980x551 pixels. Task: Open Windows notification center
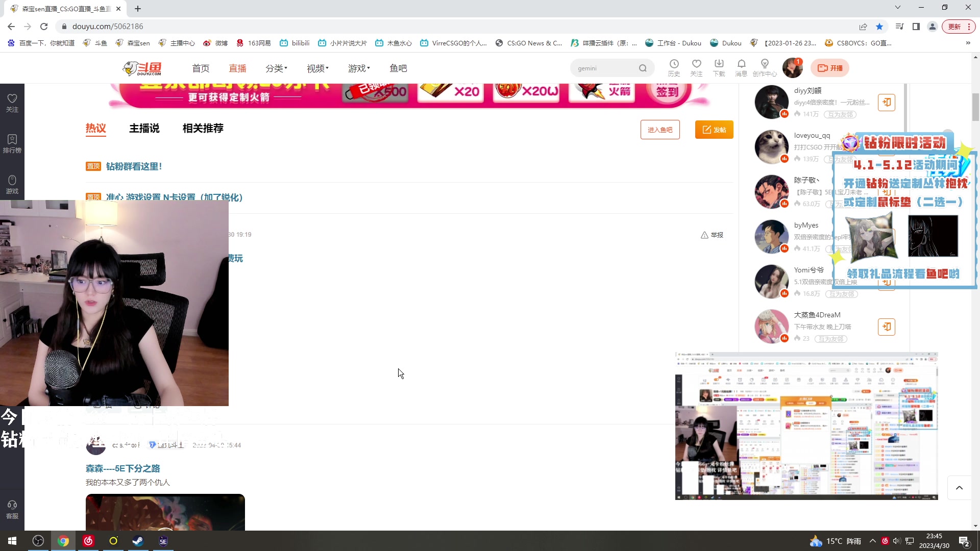(x=964, y=541)
